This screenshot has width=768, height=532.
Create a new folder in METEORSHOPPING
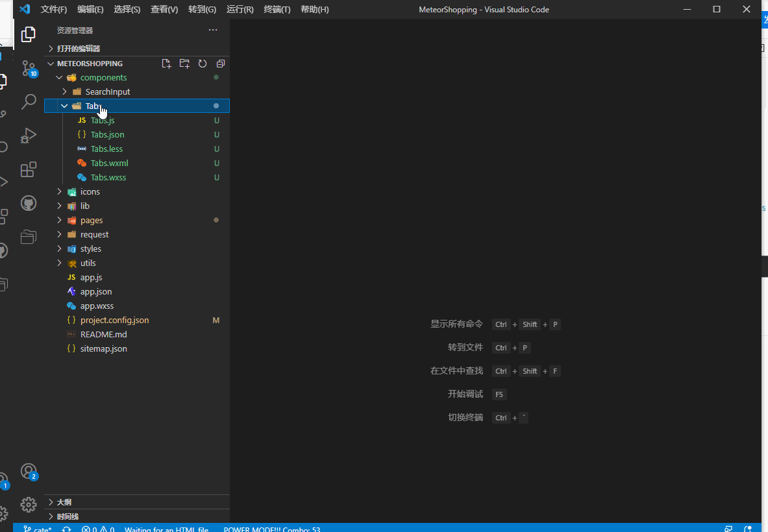click(x=184, y=64)
